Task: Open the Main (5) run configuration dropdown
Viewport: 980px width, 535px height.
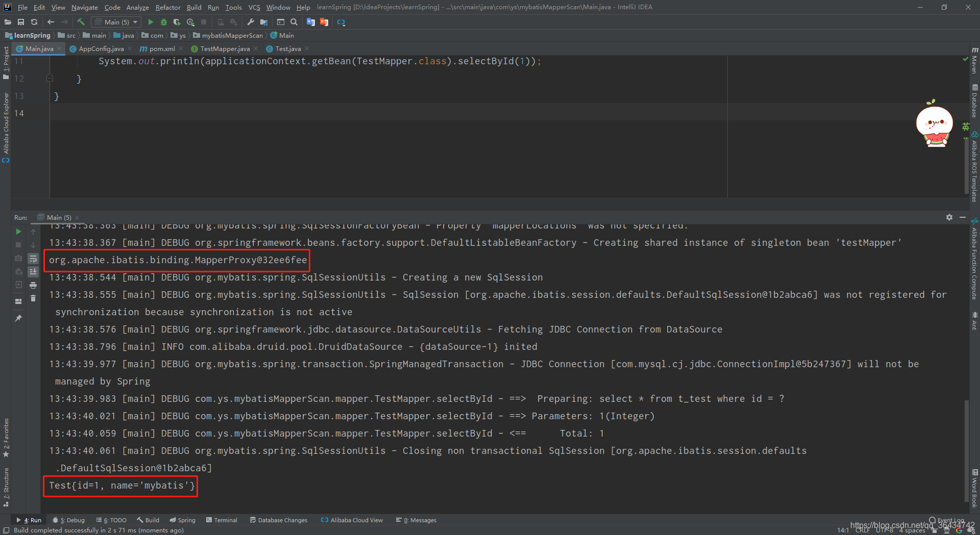Action: 116,22
